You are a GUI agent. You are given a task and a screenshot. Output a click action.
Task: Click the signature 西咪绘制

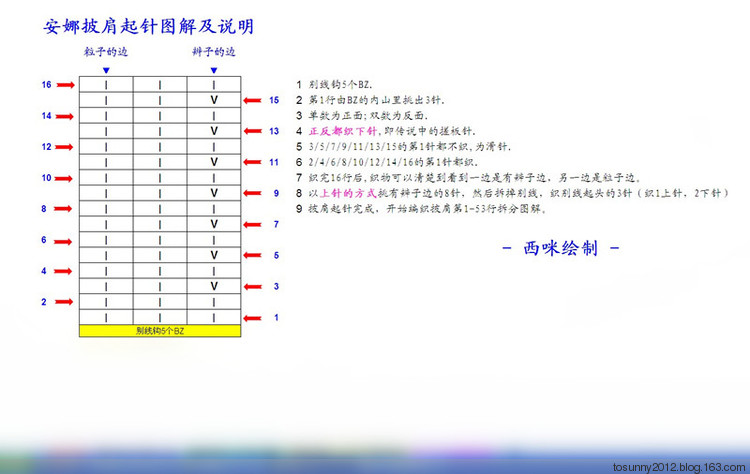pyautogui.click(x=561, y=248)
